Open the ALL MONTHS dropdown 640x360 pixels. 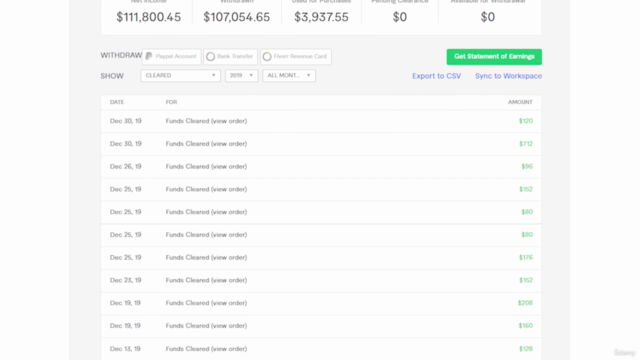pyautogui.click(x=289, y=76)
